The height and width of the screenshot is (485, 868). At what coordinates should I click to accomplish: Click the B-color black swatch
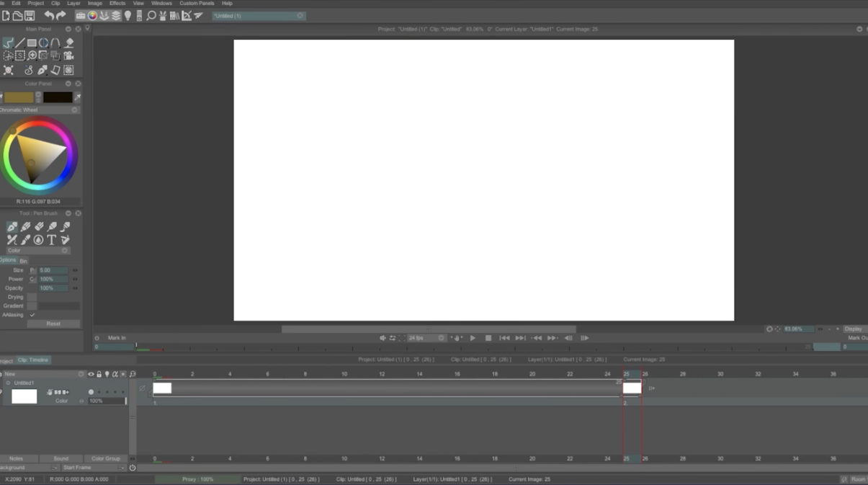point(58,97)
